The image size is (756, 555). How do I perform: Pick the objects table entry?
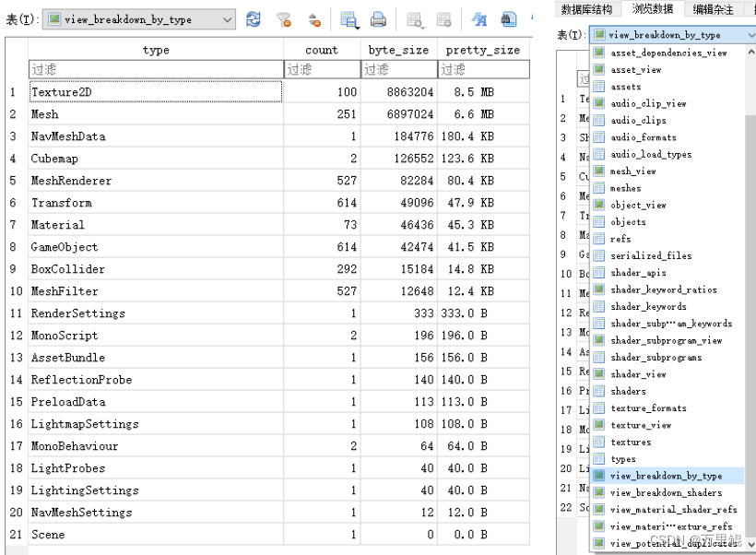pyautogui.click(x=668, y=221)
